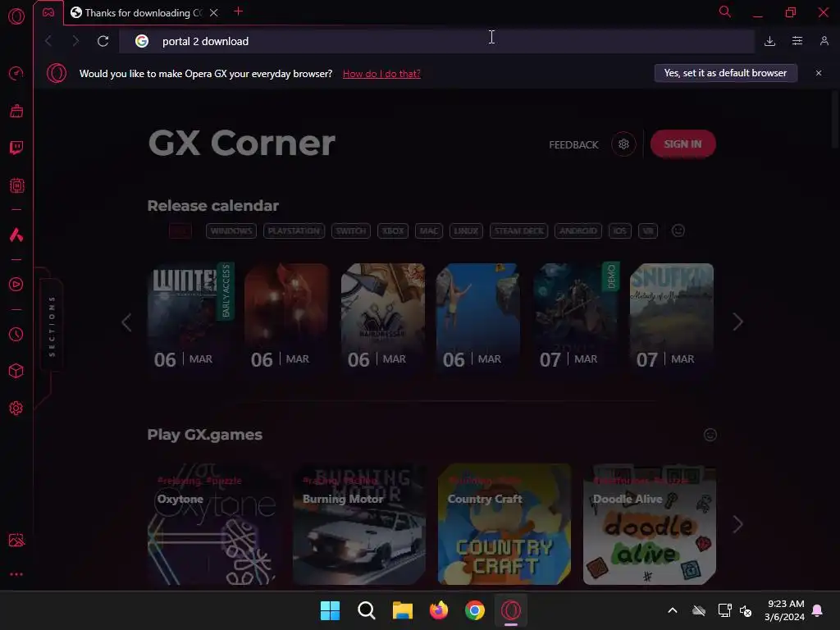Show previous release calendar games
Viewport: 840px width, 630px height.
pyautogui.click(x=126, y=322)
